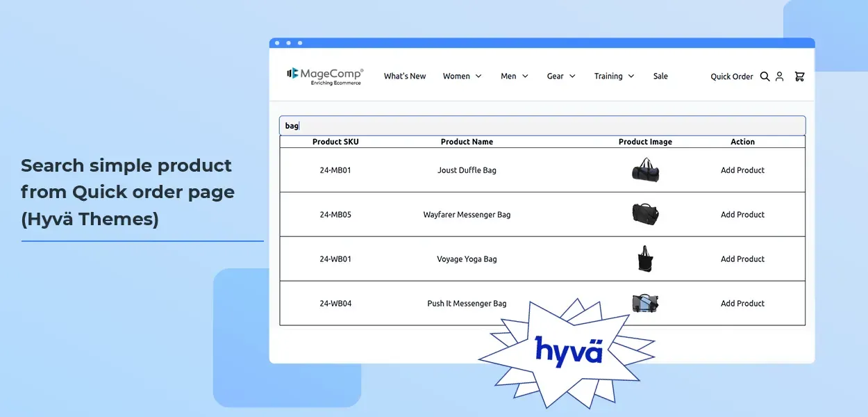This screenshot has width=868, height=417.
Task: Click product name "Push It Messenger Bag"
Action: tap(467, 304)
